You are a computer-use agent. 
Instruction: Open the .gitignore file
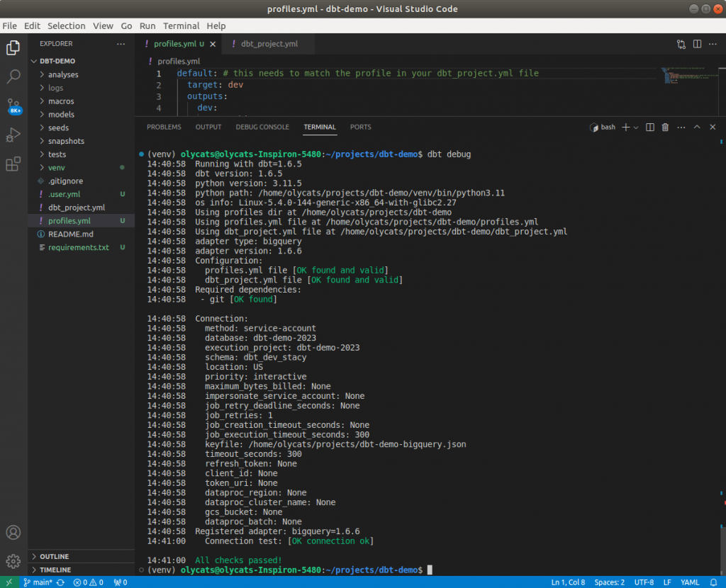[82, 181]
